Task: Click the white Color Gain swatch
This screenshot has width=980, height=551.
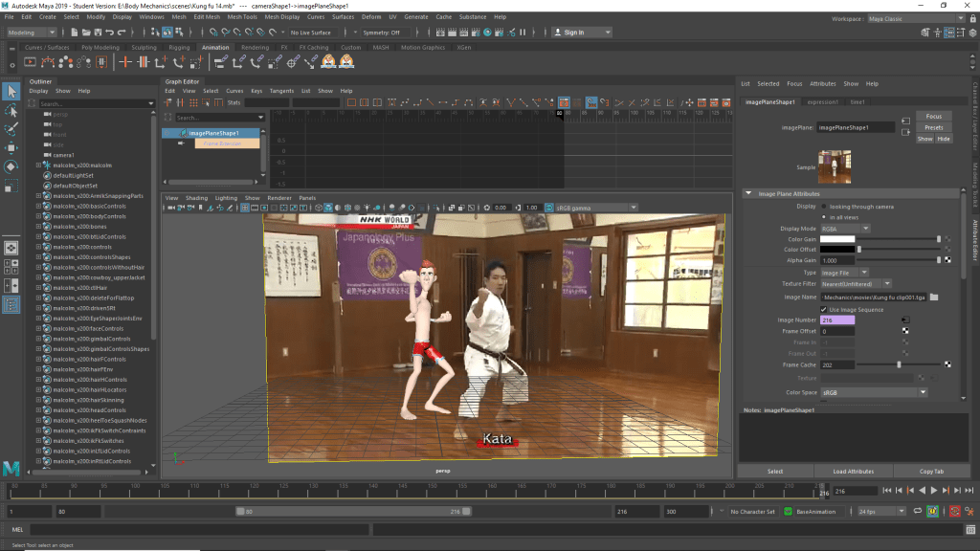Action: (835, 239)
